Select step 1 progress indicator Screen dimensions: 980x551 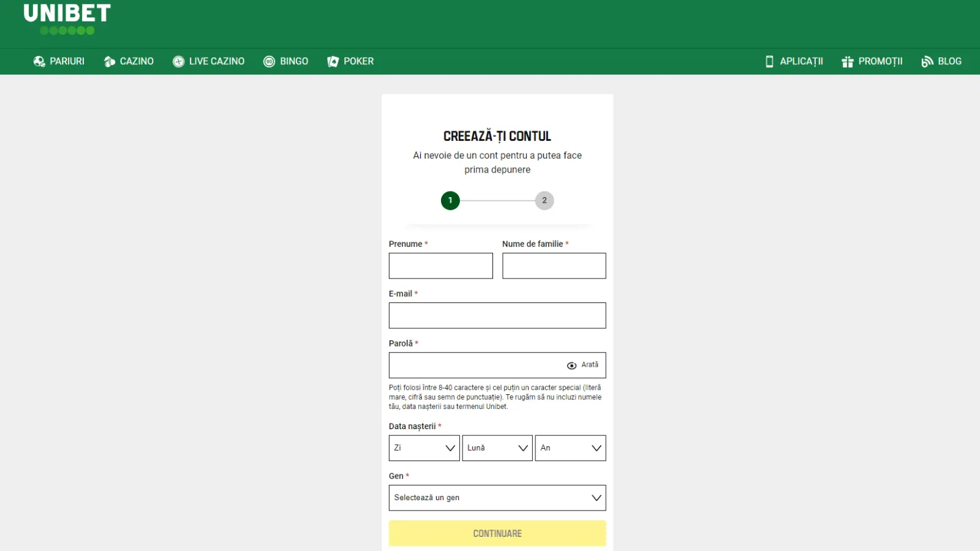[x=450, y=200]
